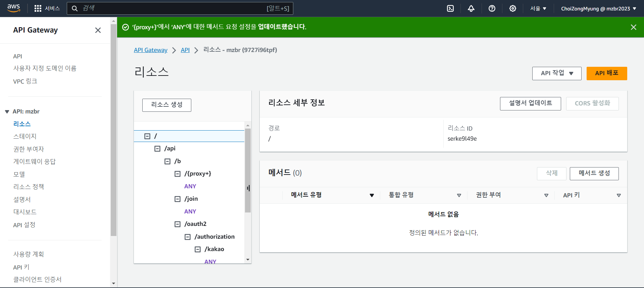Open API list link in sidebar top
Viewport: 644px width, 288px height.
pos(17,56)
